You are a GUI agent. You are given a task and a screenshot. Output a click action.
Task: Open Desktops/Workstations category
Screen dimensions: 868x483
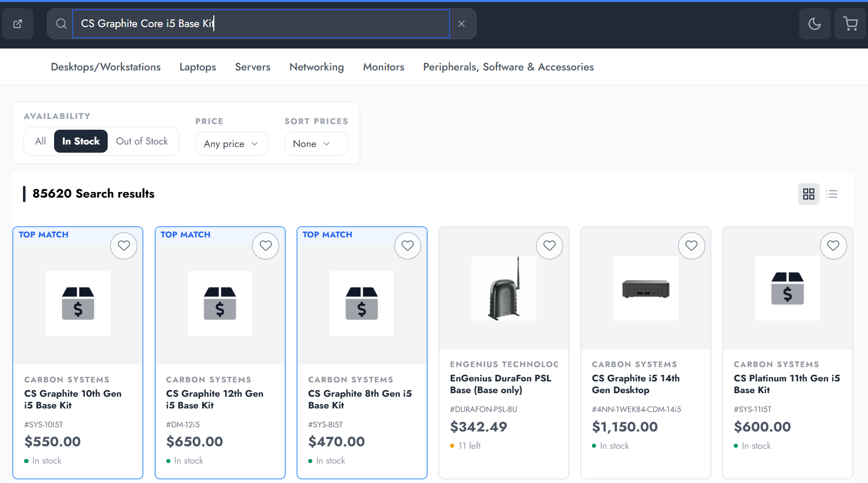coord(106,67)
